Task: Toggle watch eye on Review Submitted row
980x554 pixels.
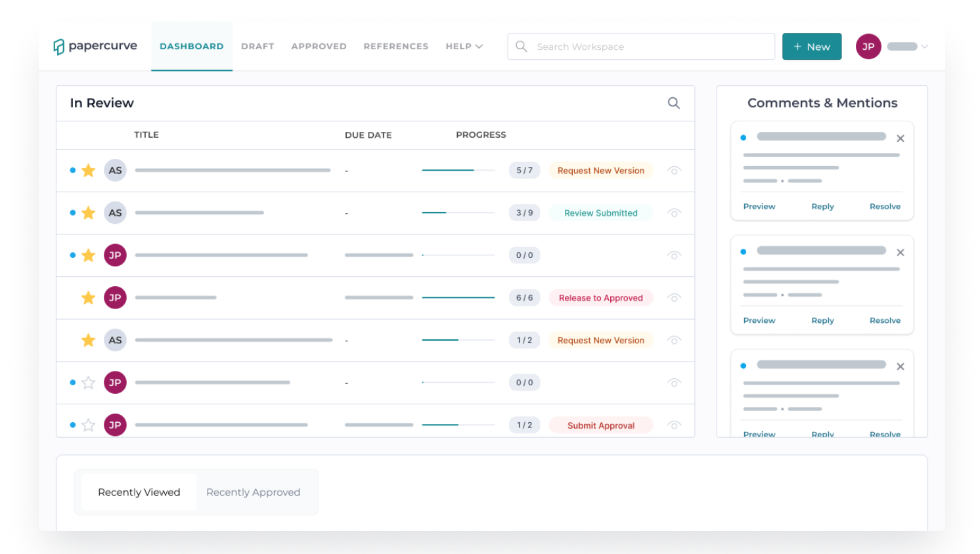Action: pos(674,213)
